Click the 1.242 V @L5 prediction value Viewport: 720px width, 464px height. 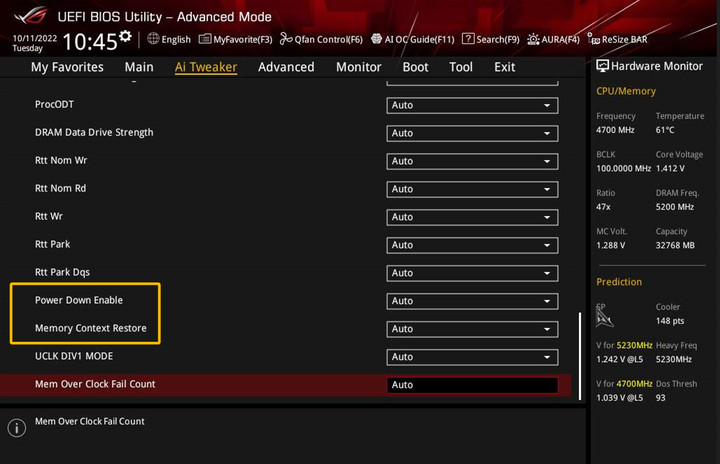coord(619,360)
